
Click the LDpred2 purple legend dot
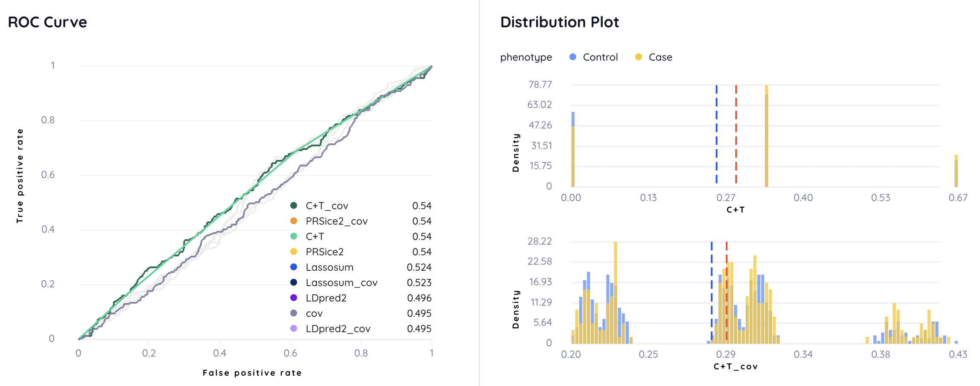294,298
